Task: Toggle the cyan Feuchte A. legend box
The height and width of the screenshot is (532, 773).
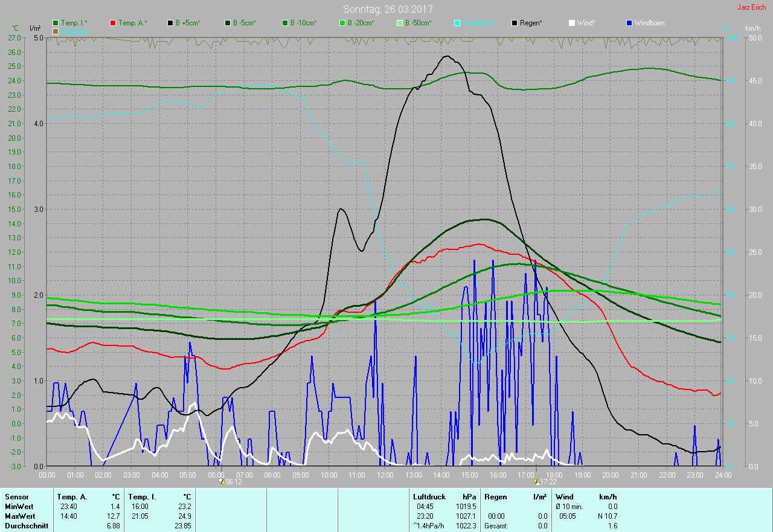Action: [457, 23]
